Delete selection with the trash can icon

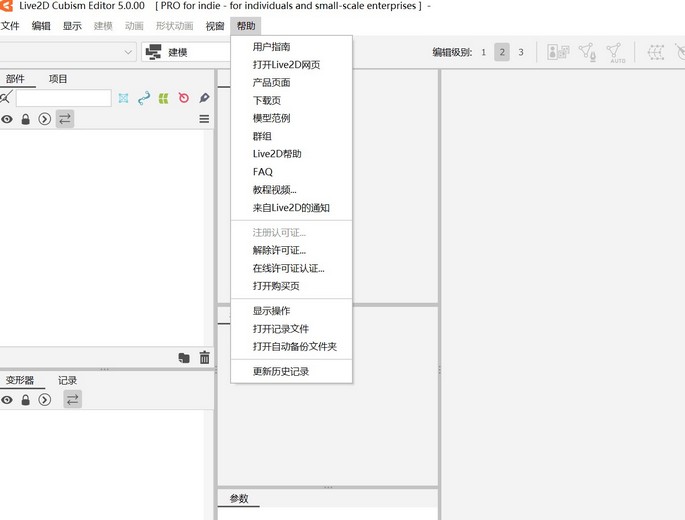[x=205, y=357]
